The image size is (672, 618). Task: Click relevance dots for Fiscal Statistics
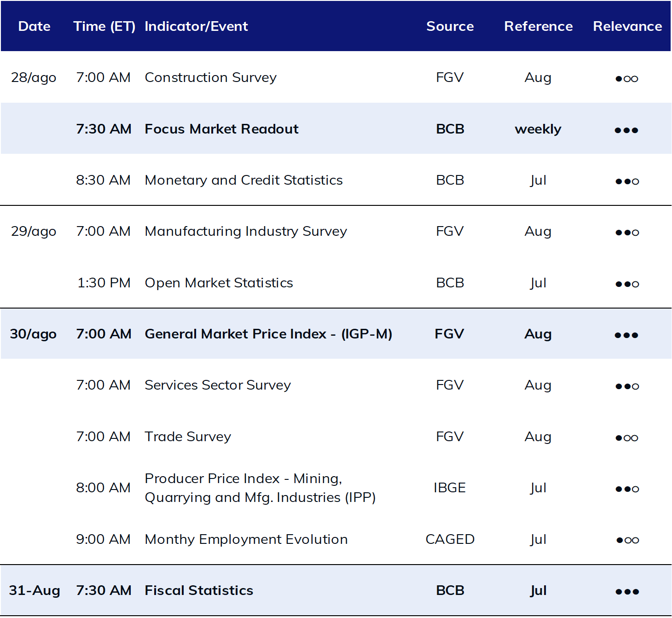[627, 592]
